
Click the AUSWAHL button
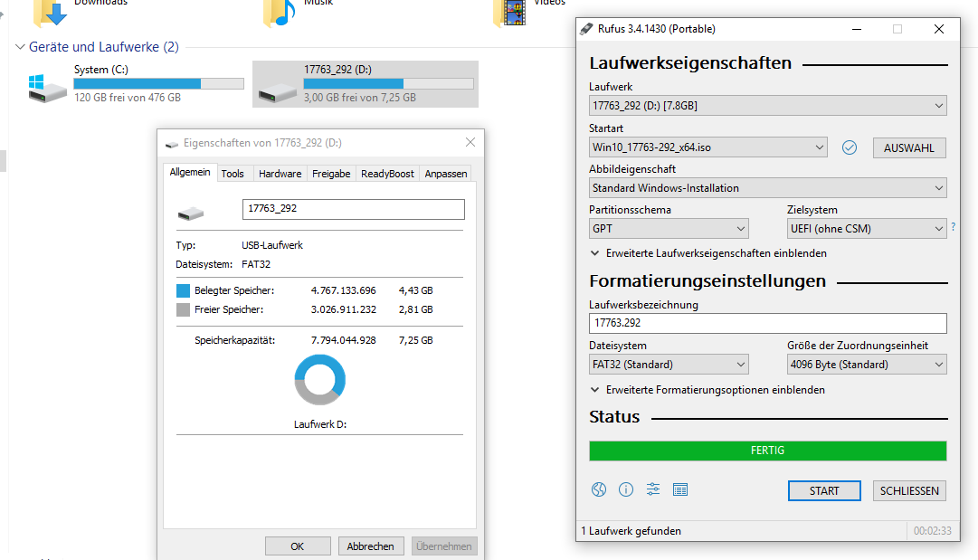(x=908, y=147)
